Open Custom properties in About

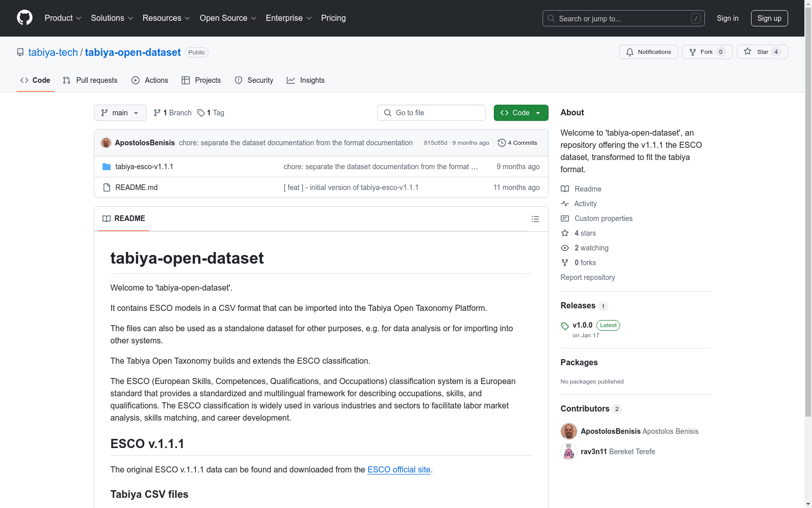[x=597, y=218]
